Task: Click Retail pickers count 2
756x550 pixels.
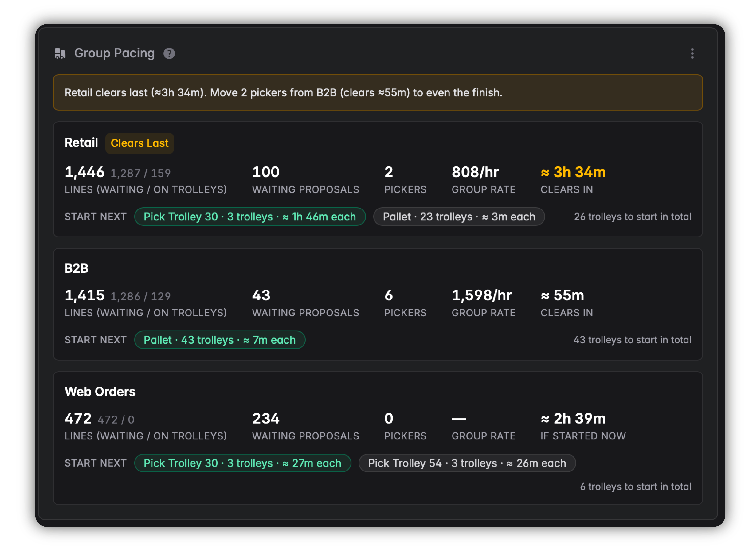Action: tap(389, 172)
